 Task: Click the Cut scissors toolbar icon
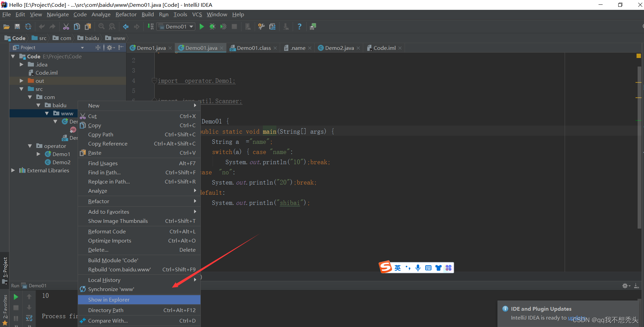tap(66, 26)
